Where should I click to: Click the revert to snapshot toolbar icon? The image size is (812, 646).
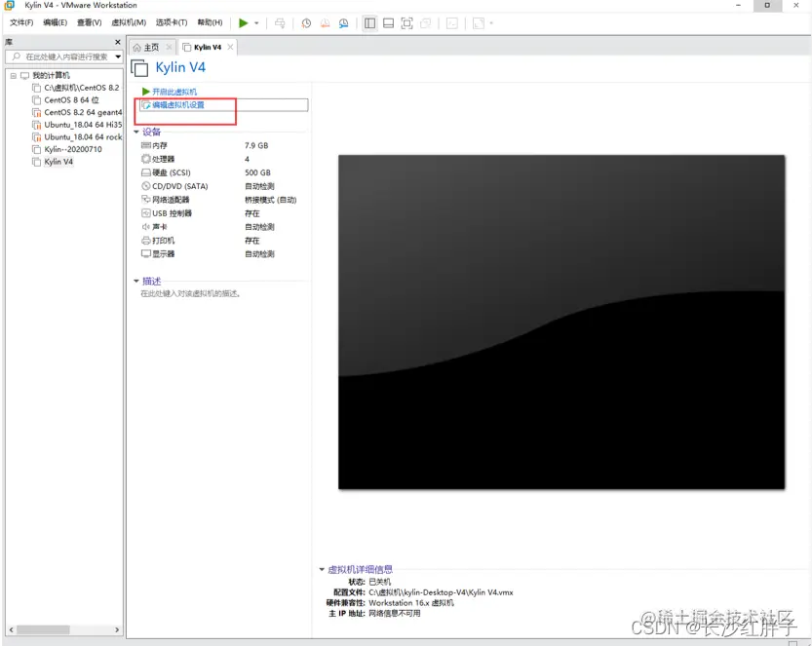326,23
